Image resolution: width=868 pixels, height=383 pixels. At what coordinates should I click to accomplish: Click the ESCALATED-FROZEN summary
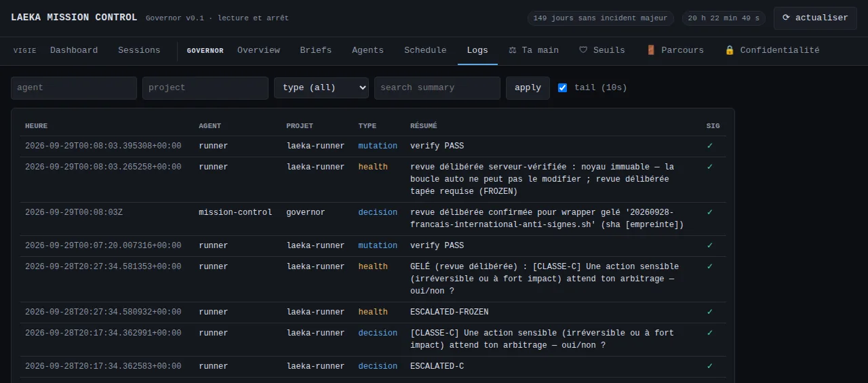click(x=450, y=312)
